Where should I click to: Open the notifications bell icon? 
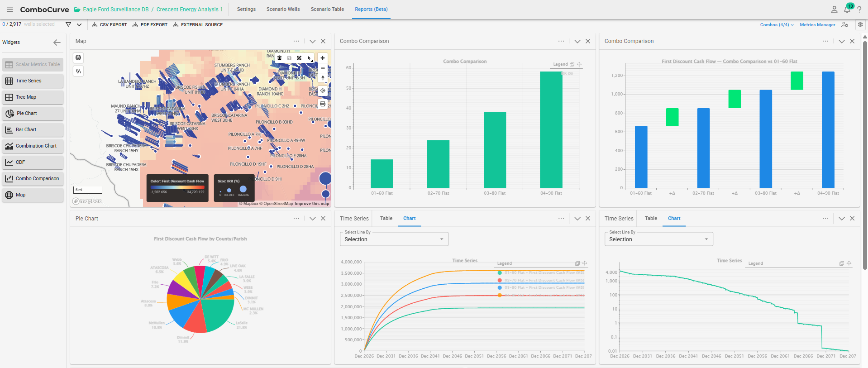click(847, 10)
